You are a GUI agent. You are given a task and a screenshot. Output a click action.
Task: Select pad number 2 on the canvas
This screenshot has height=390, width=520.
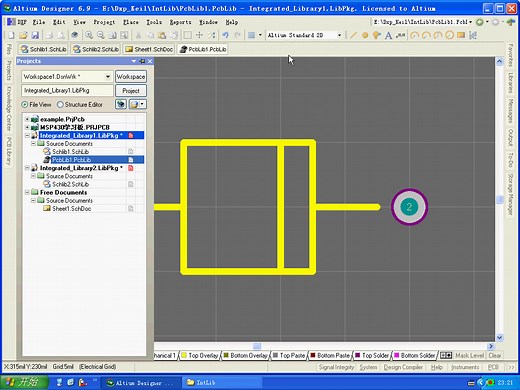[409, 207]
